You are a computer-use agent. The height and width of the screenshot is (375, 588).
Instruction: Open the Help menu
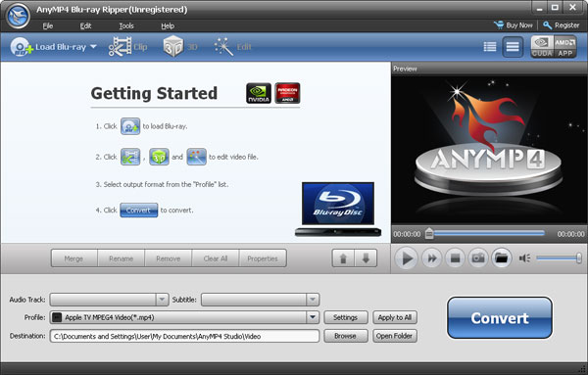[x=168, y=25]
